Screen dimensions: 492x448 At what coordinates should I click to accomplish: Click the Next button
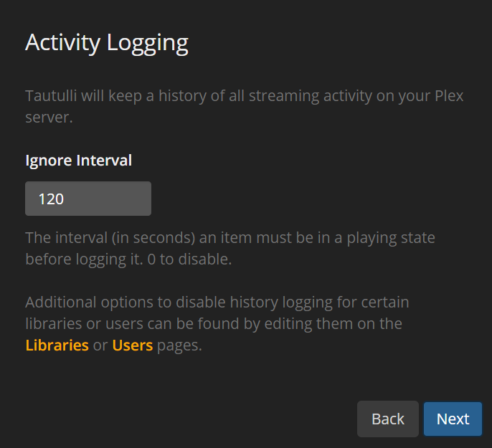(453, 419)
